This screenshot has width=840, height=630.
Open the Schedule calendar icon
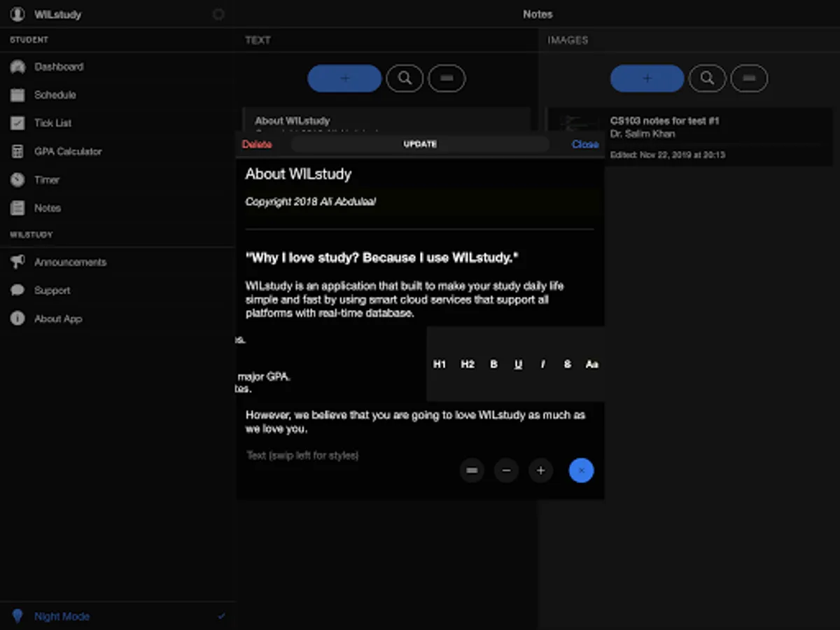pos(17,95)
